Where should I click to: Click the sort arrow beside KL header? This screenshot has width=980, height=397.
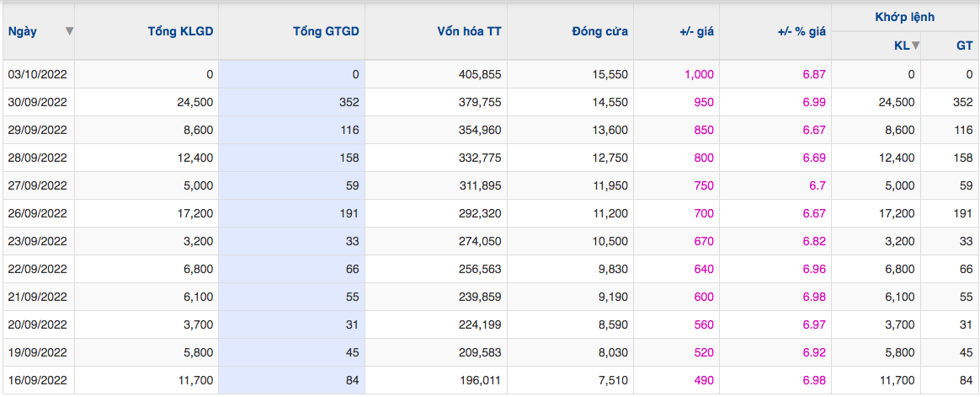click(x=916, y=45)
